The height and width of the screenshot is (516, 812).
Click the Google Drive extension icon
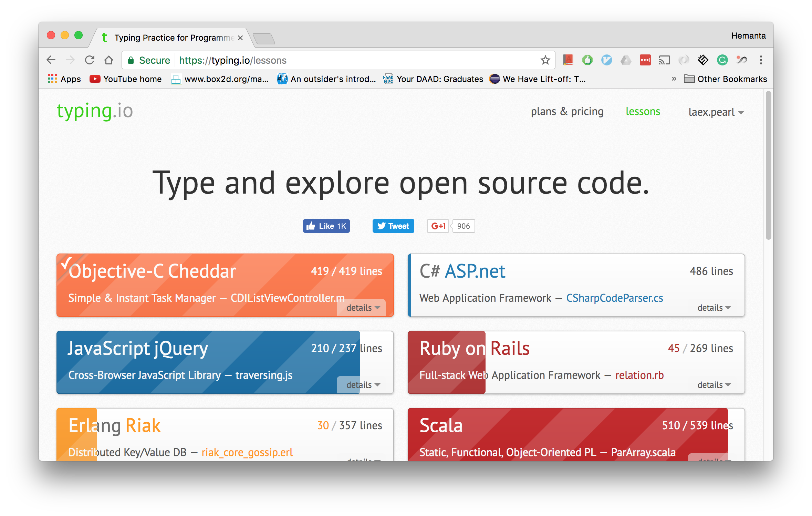click(x=626, y=60)
